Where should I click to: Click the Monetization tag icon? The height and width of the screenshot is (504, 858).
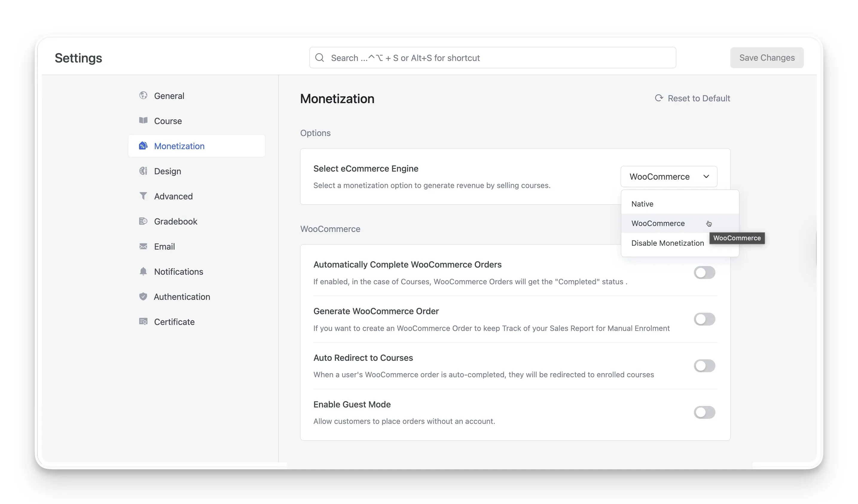tap(143, 145)
